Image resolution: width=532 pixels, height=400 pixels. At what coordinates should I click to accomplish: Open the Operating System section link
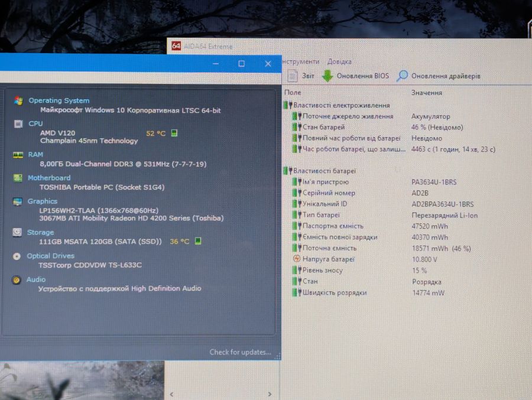coord(59,100)
